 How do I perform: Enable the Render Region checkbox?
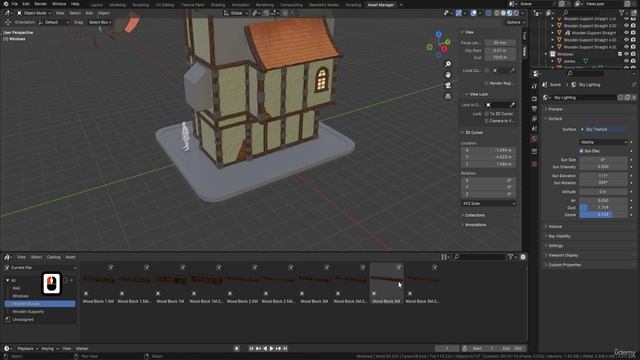pyautogui.click(x=487, y=83)
